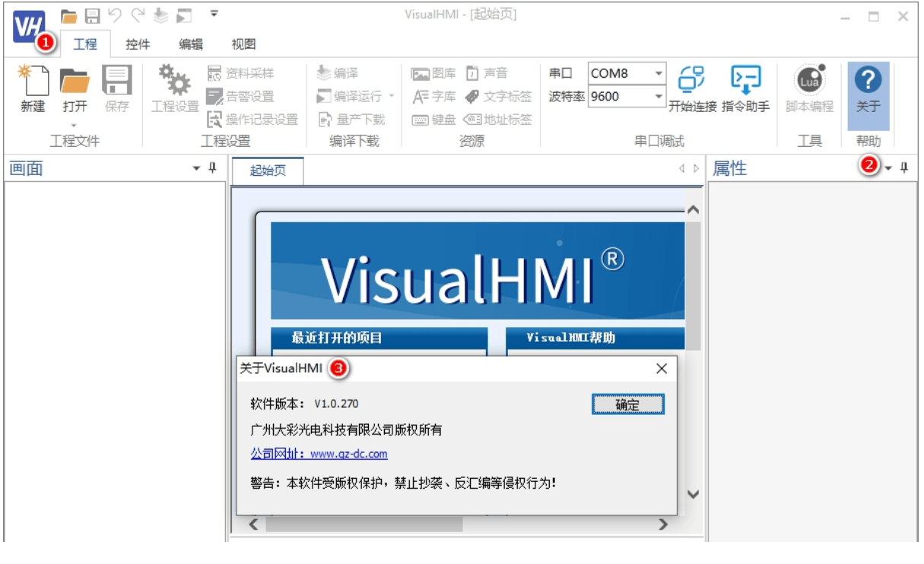
Task: Close the 关于VisualHMI dialog
Action: tap(661, 368)
